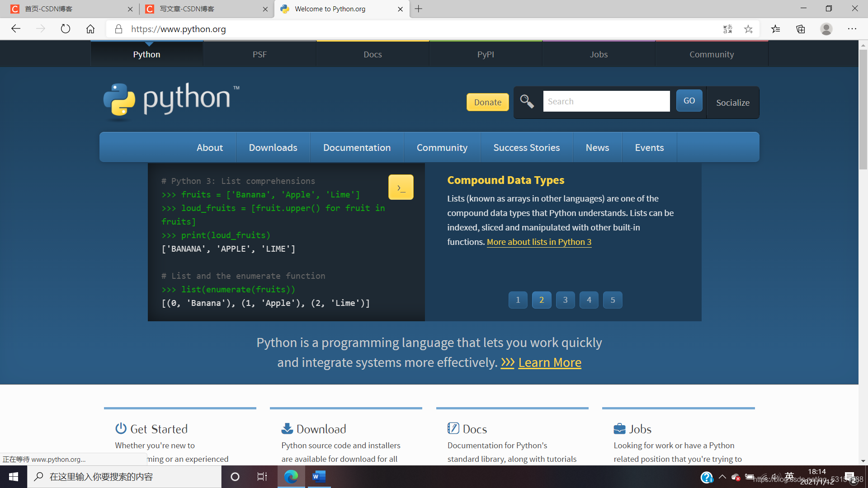The width and height of the screenshot is (868, 488).
Task: Click the Python logo
Action: pos(171,101)
